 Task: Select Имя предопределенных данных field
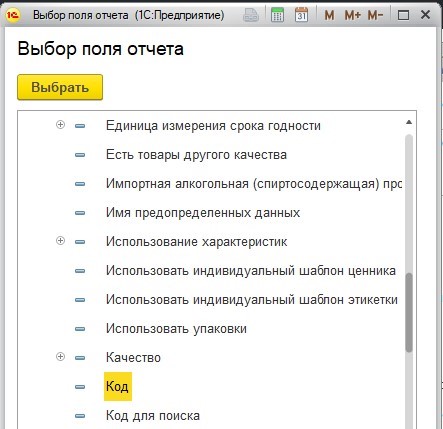[x=203, y=213]
